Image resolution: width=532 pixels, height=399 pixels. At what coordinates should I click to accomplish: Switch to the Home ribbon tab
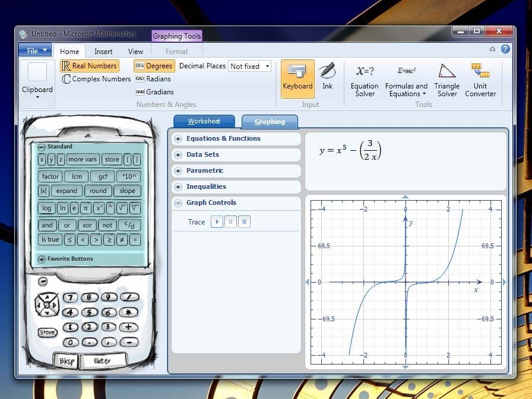(69, 51)
